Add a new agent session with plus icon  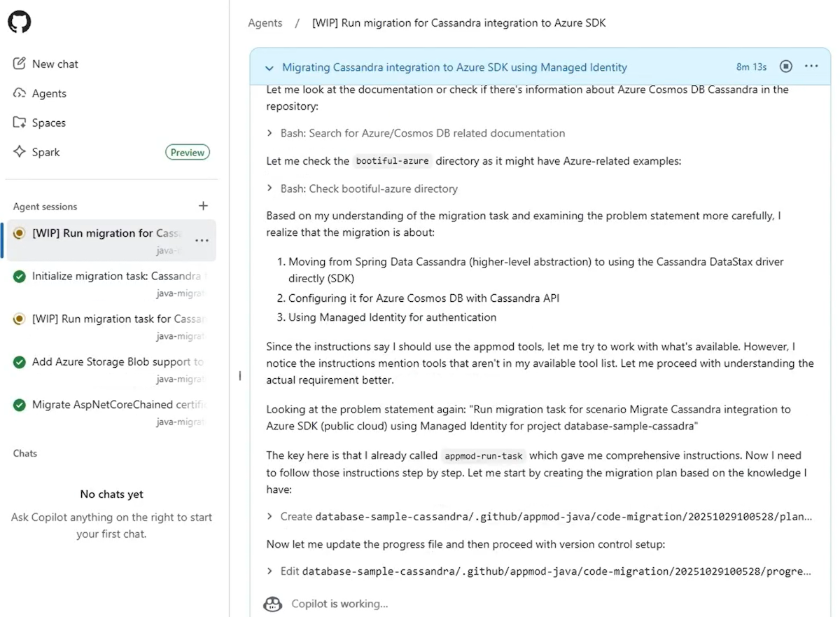[203, 206]
